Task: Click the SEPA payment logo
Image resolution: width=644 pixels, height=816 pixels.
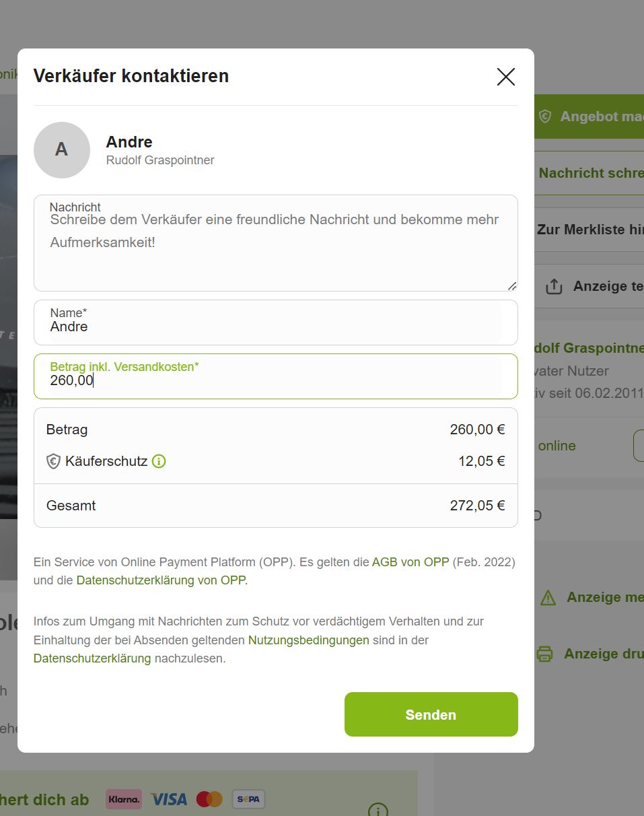Action: point(248,799)
